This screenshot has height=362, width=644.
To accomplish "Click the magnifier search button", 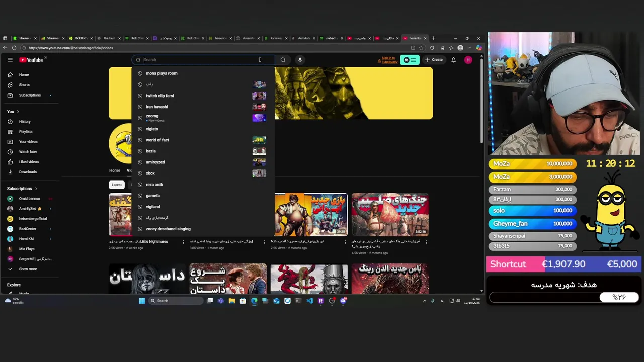I will (x=283, y=60).
